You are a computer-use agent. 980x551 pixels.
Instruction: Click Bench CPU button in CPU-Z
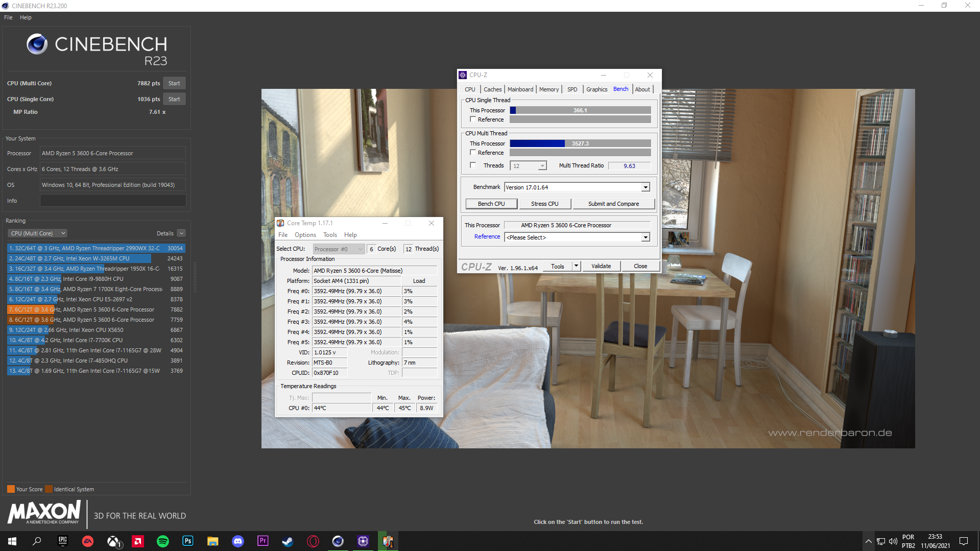pos(491,204)
